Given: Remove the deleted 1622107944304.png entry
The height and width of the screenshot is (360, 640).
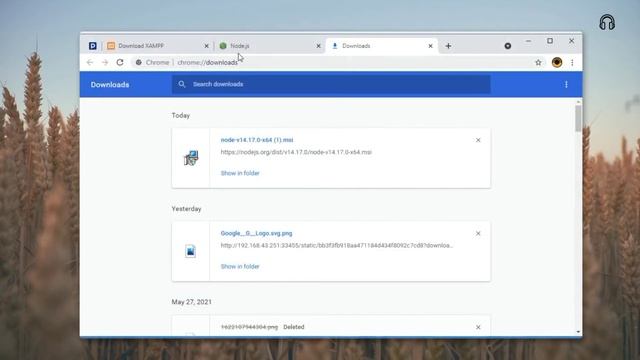Looking at the screenshot, I should 478,327.
